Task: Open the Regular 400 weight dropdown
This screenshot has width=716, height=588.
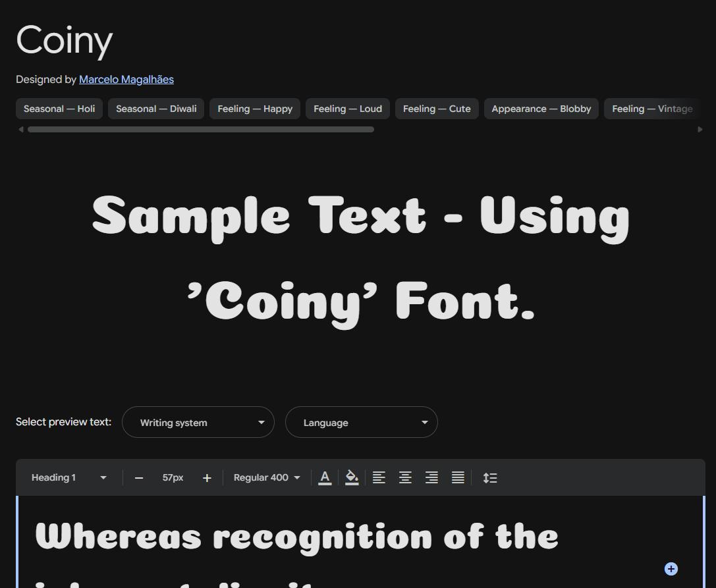Action: tap(267, 477)
